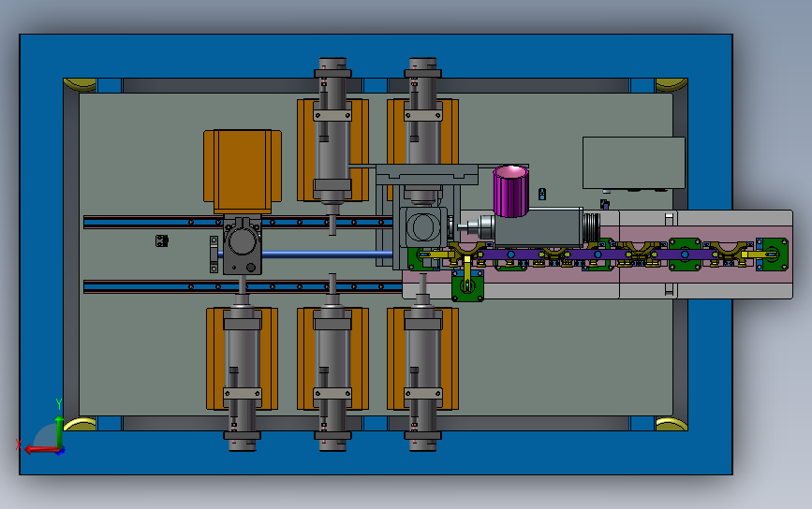The height and width of the screenshot is (509, 812).
Task: Select the large orange motor block above the rails
Action: (x=243, y=170)
